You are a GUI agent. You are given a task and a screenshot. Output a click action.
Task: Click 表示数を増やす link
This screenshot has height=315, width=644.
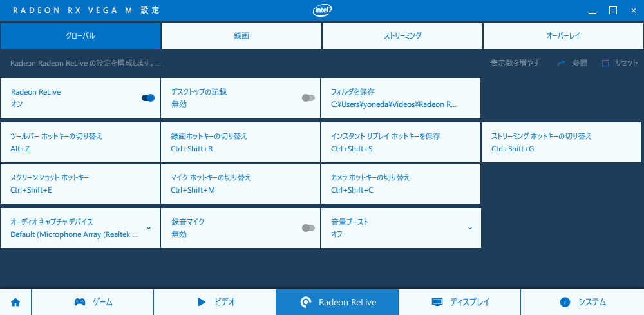click(x=515, y=63)
